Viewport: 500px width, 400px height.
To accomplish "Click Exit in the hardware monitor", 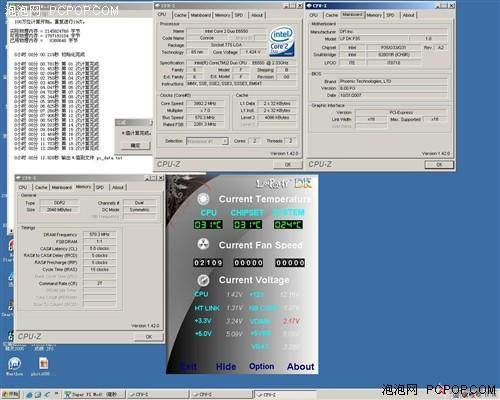I will pos(188,366).
